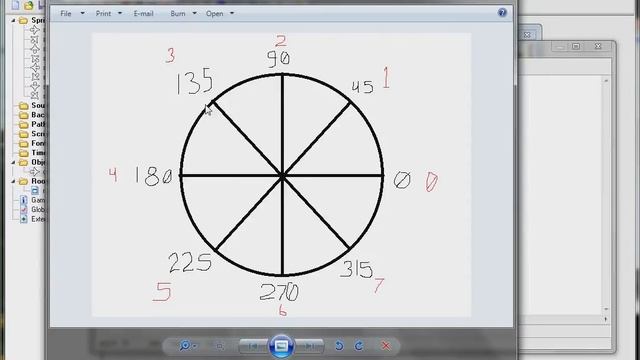Collapse the Rooms folder expander
The image size is (640, 360).
click(x=13, y=181)
